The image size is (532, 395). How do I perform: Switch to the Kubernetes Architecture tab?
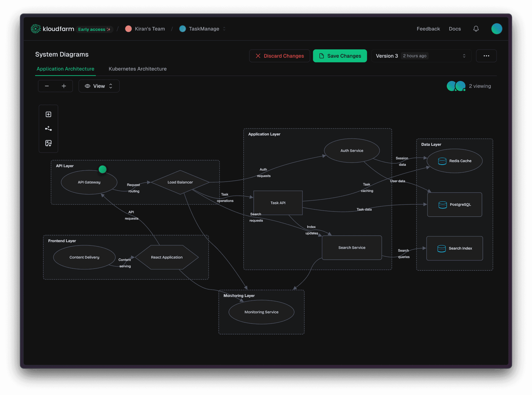(137, 69)
